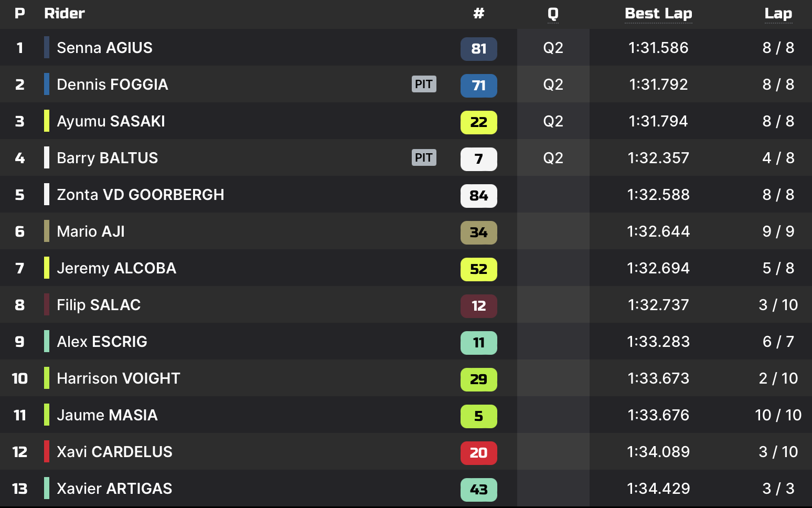Image resolution: width=812 pixels, height=508 pixels.
Task: Click Senna Agius number 81 badge
Action: pos(478,49)
